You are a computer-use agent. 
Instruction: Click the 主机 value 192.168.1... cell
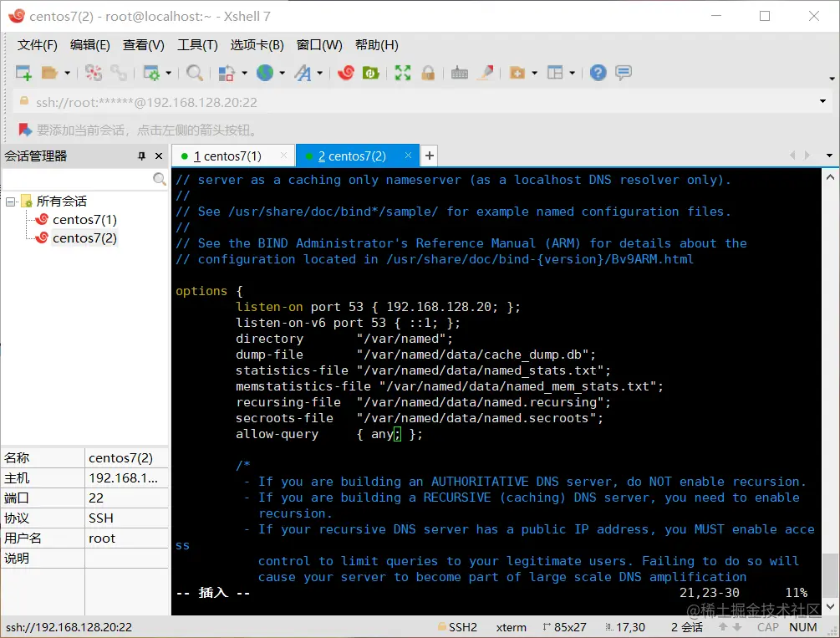[126, 477]
